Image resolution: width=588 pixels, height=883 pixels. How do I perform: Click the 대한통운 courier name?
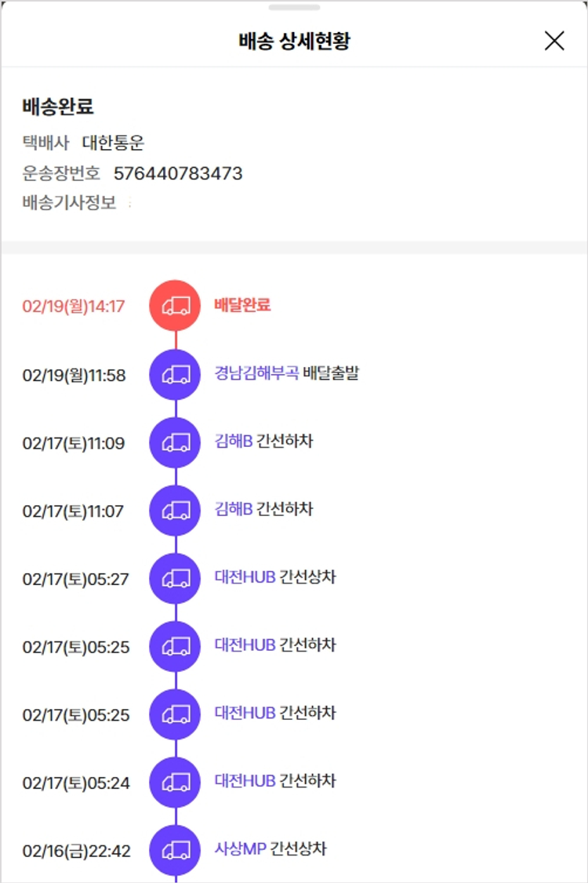coord(114,144)
